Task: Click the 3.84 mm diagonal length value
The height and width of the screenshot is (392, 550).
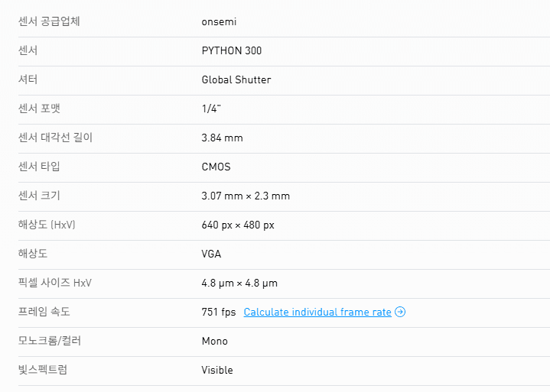Action: (x=222, y=138)
